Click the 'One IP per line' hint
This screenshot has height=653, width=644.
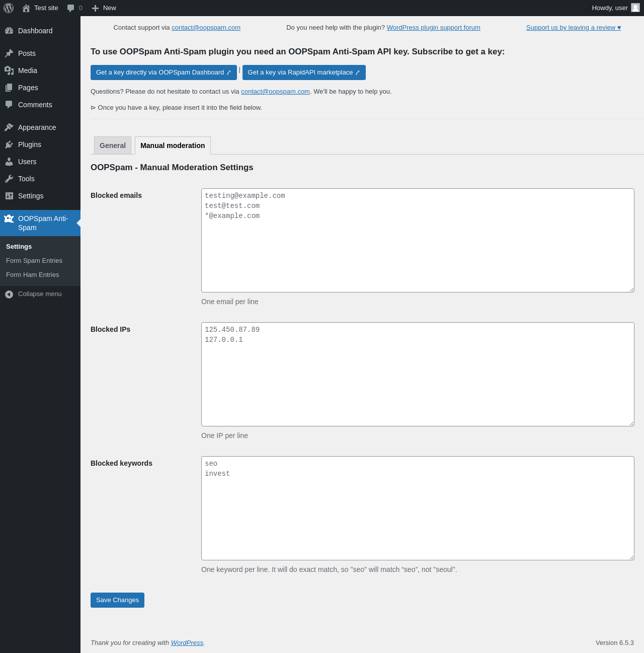224,436
